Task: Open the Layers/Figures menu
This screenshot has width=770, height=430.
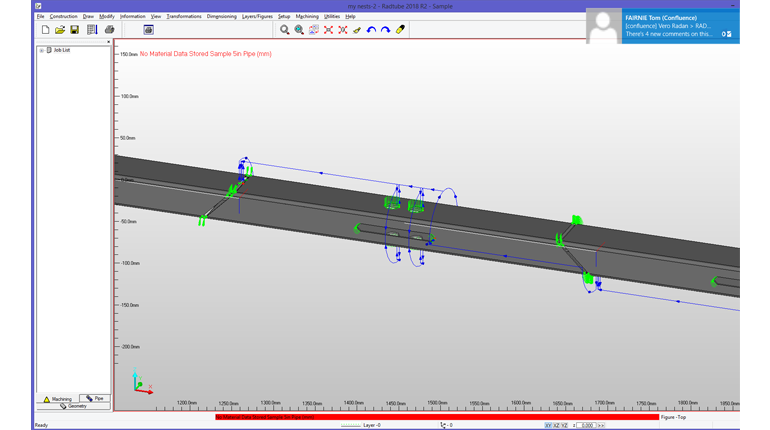Action: [257, 16]
